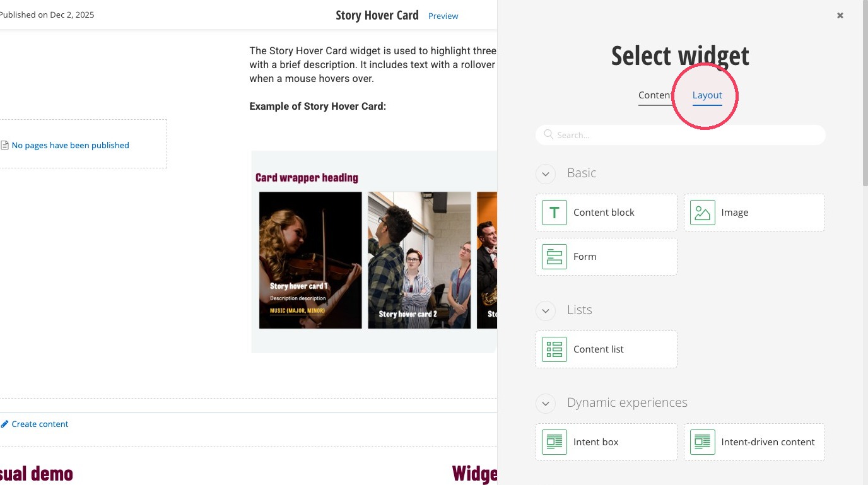
Task: Click the widget panel vertical scrollbar
Action: point(864,95)
